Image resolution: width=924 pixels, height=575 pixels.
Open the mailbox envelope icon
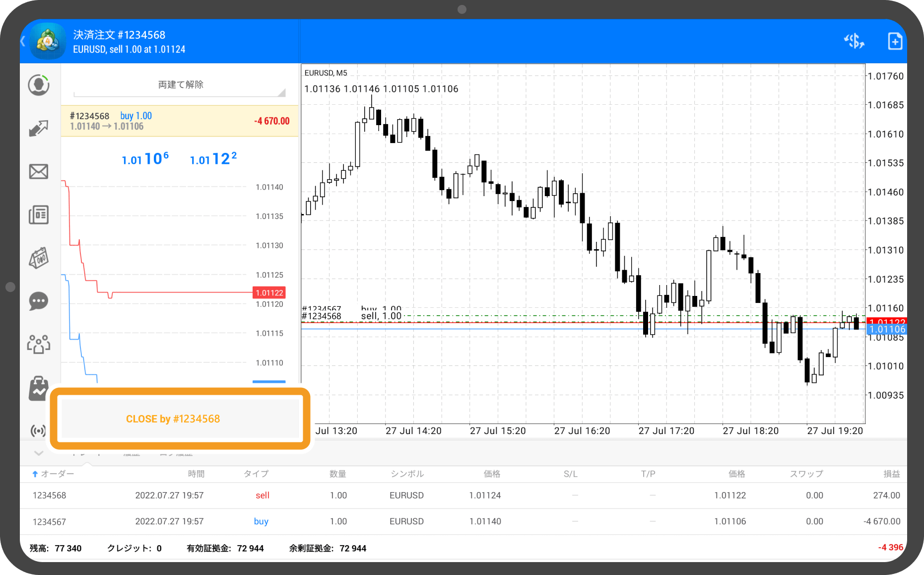pos(39,172)
